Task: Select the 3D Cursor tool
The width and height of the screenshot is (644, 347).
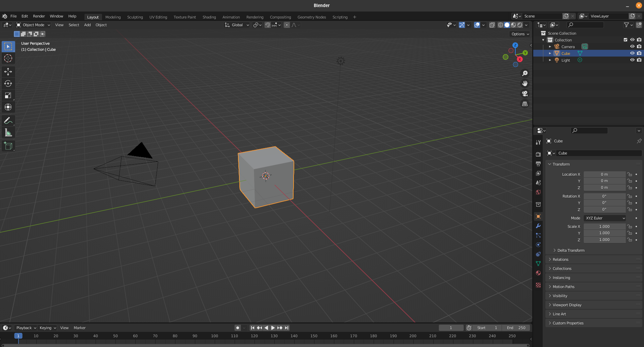Action: [8, 58]
